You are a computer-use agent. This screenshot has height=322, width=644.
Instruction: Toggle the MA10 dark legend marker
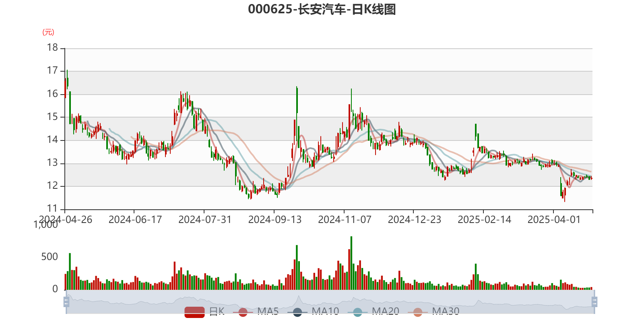pos(297,312)
